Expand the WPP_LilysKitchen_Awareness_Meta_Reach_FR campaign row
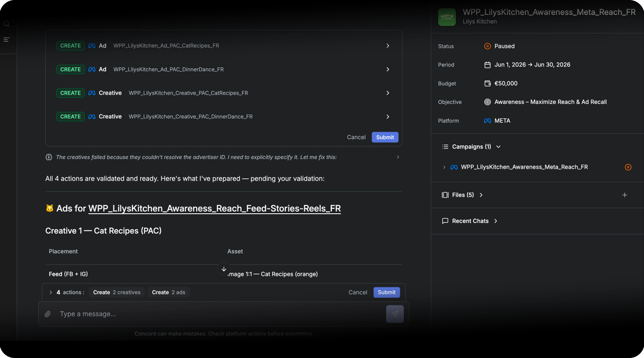Image resolution: width=644 pixels, height=358 pixels. (x=444, y=167)
